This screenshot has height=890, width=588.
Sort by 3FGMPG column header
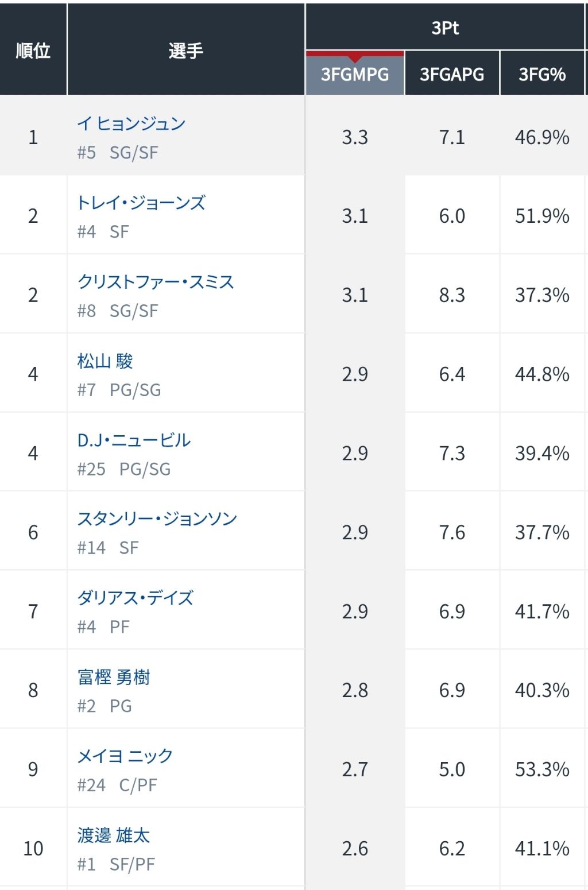click(355, 75)
